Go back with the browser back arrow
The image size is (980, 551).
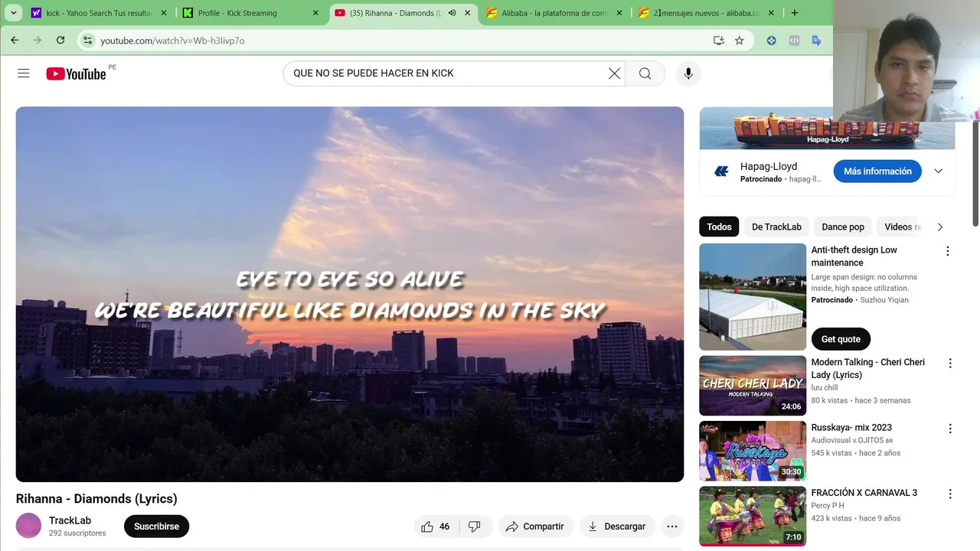pos(15,41)
